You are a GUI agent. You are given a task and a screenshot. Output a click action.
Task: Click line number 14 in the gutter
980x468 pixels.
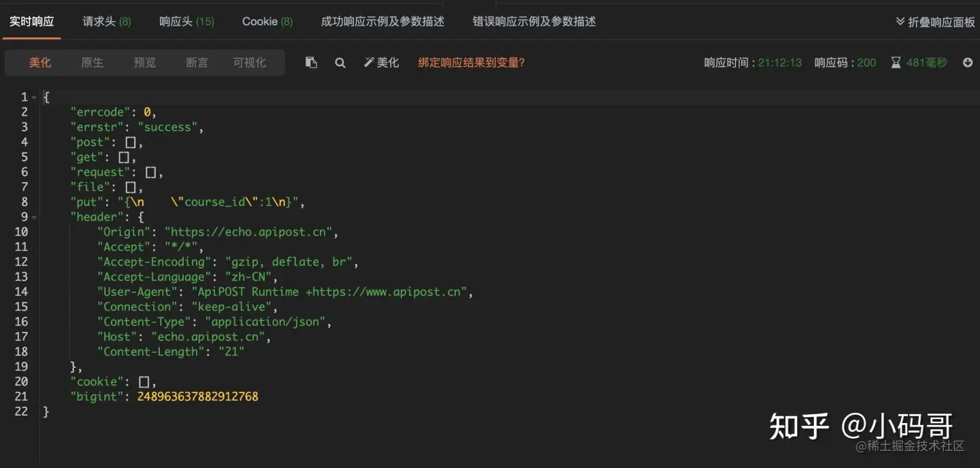[21, 292]
